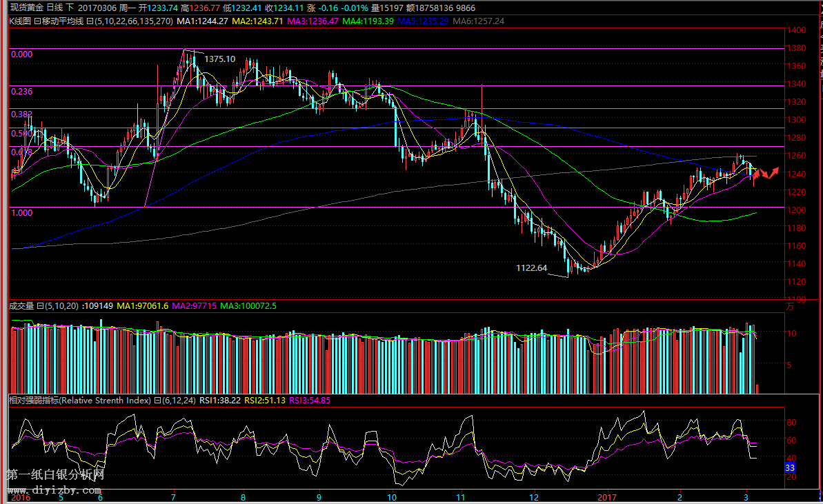The height and width of the screenshot is (504, 823).
Task: Click the date 20170306 in header
Action: point(97,8)
